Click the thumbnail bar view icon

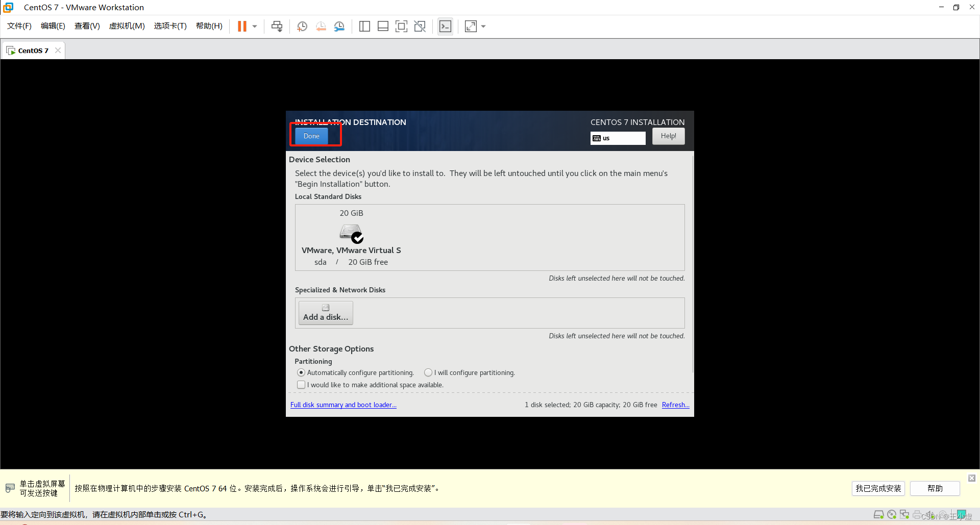pyautogui.click(x=383, y=27)
